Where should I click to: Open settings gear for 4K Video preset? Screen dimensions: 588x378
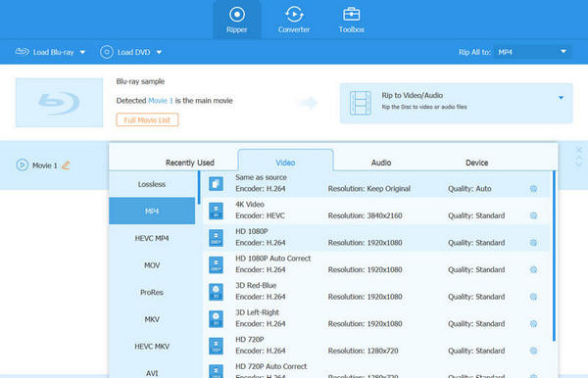click(533, 215)
